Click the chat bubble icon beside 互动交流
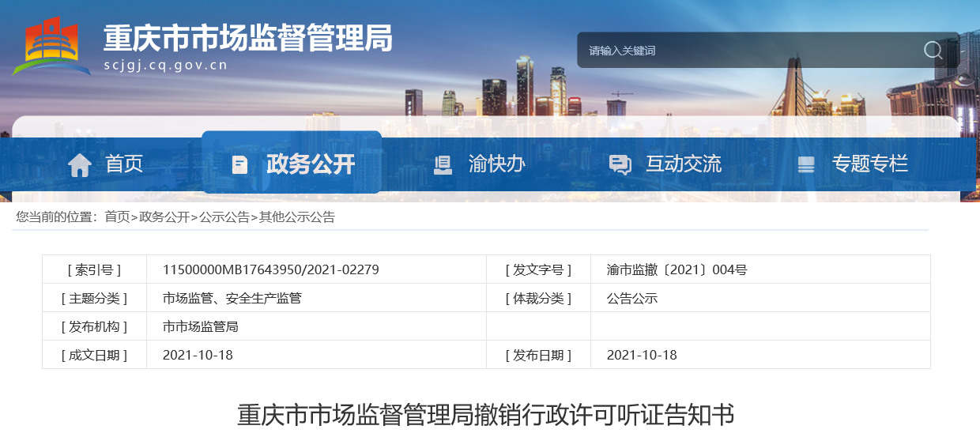 coord(620,165)
